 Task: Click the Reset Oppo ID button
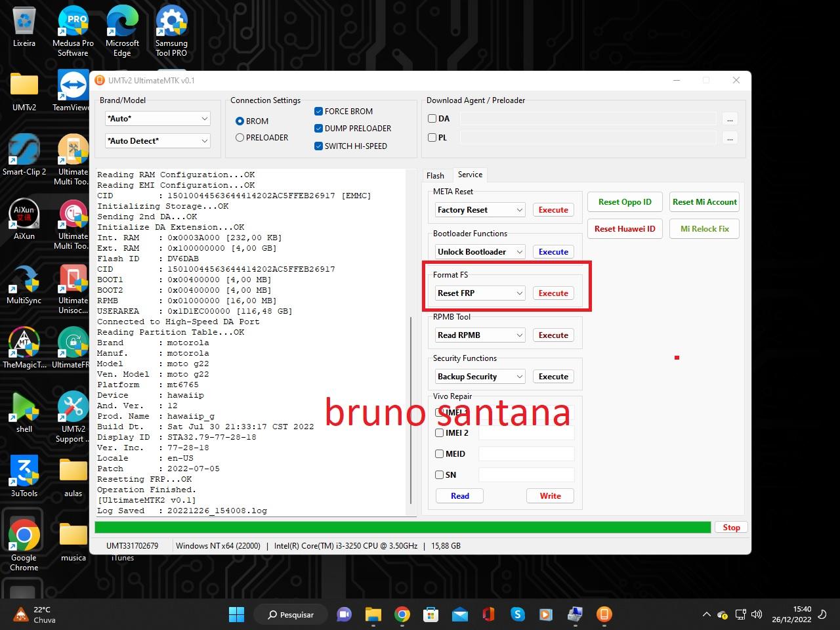625,202
